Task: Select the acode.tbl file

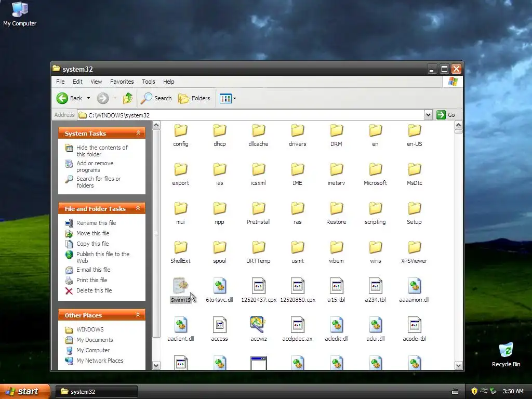Action: (x=414, y=329)
